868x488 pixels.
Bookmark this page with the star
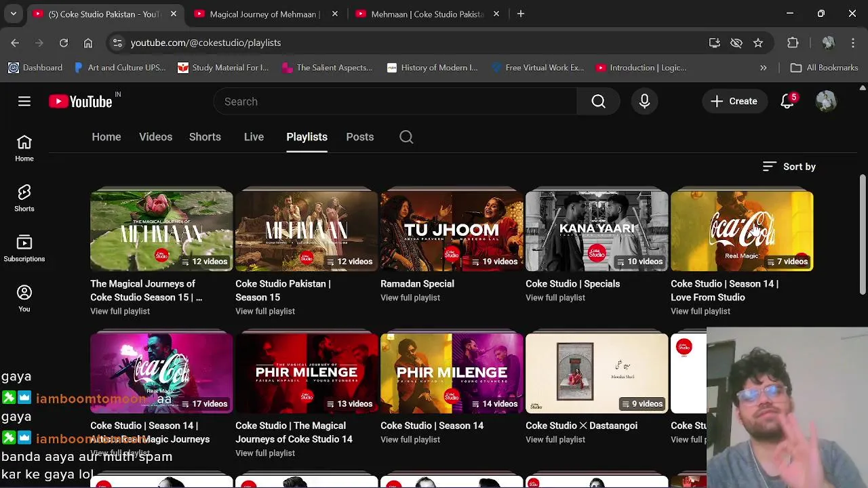coord(758,43)
